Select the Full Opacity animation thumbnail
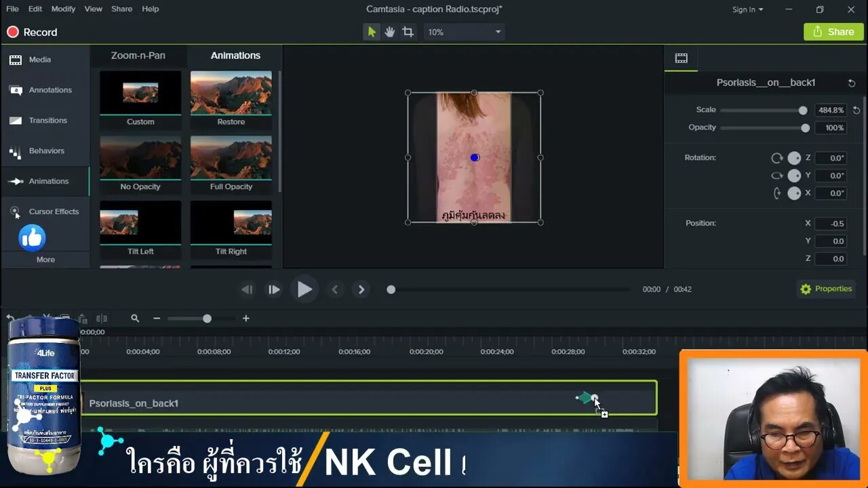868x488 pixels. (x=231, y=163)
